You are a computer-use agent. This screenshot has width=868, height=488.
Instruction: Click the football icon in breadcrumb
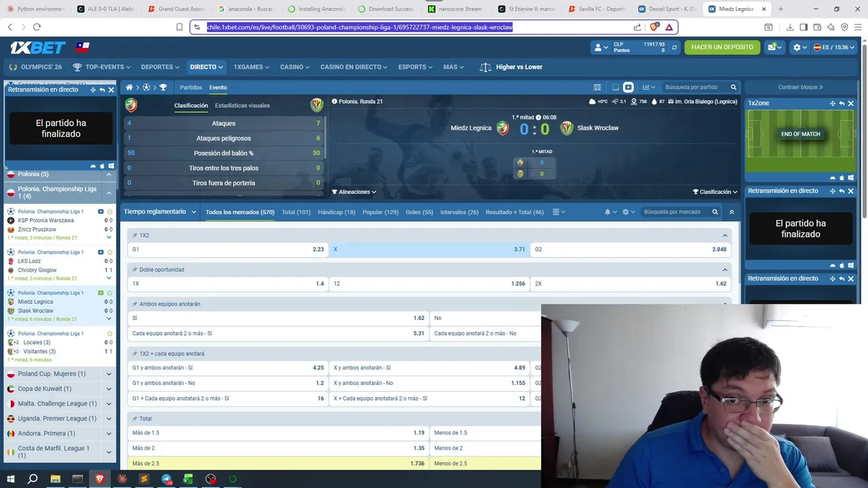click(146, 87)
